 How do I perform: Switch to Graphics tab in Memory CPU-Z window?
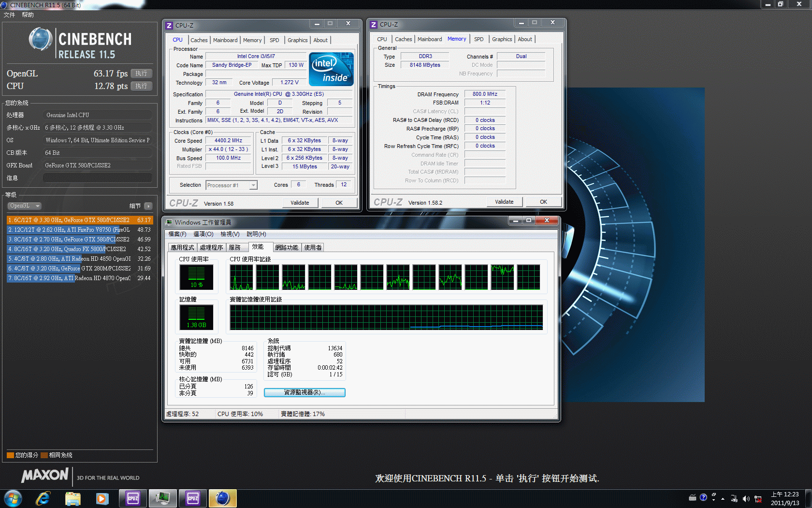point(502,39)
